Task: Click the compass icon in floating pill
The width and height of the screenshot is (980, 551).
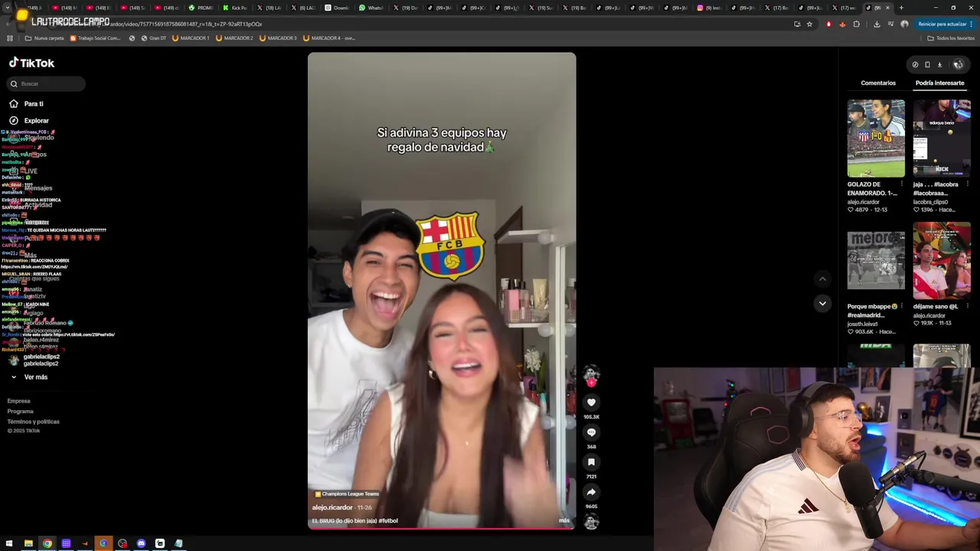Action: point(915,64)
